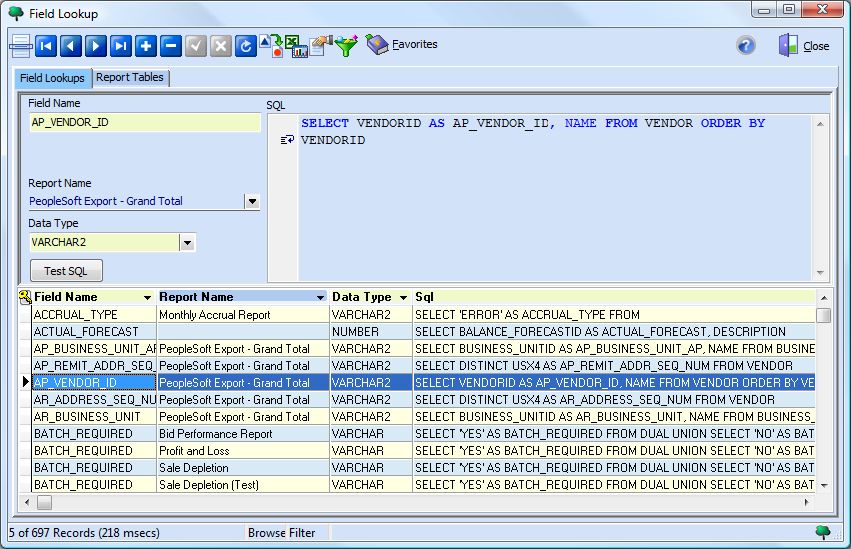The image size is (851, 549).
Task: Click the funnel filter icon
Action: 346,46
